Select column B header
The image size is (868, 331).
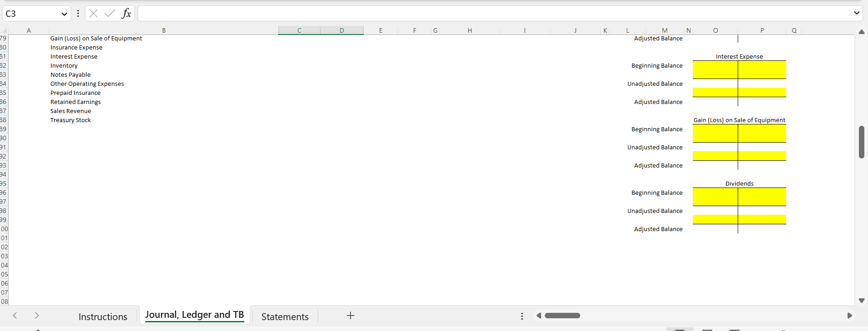[164, 30]
